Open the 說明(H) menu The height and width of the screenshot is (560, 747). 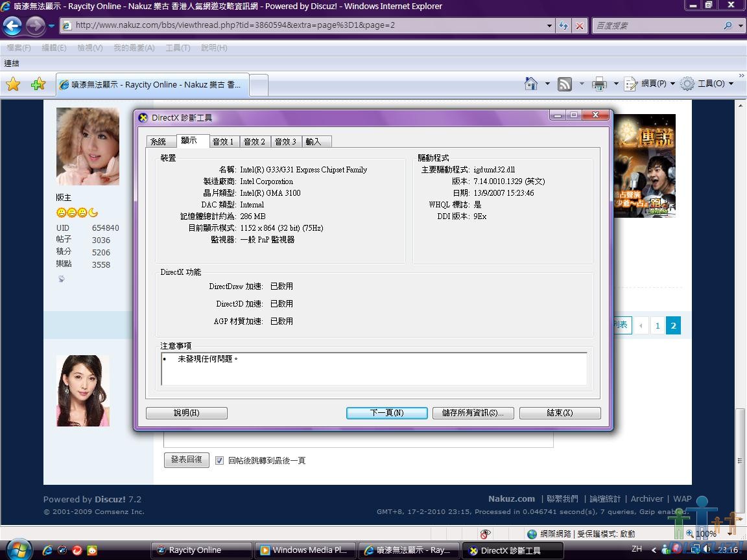pos(214,47)
